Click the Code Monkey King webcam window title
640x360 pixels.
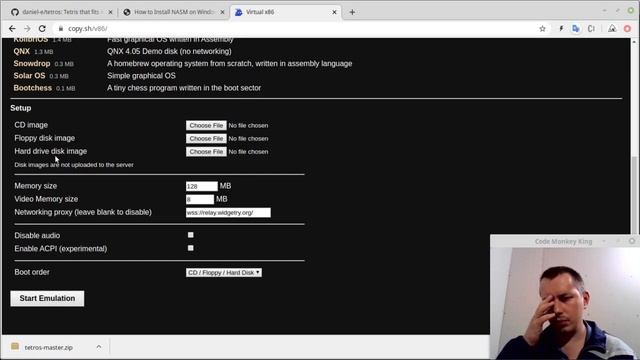[563, 242]
